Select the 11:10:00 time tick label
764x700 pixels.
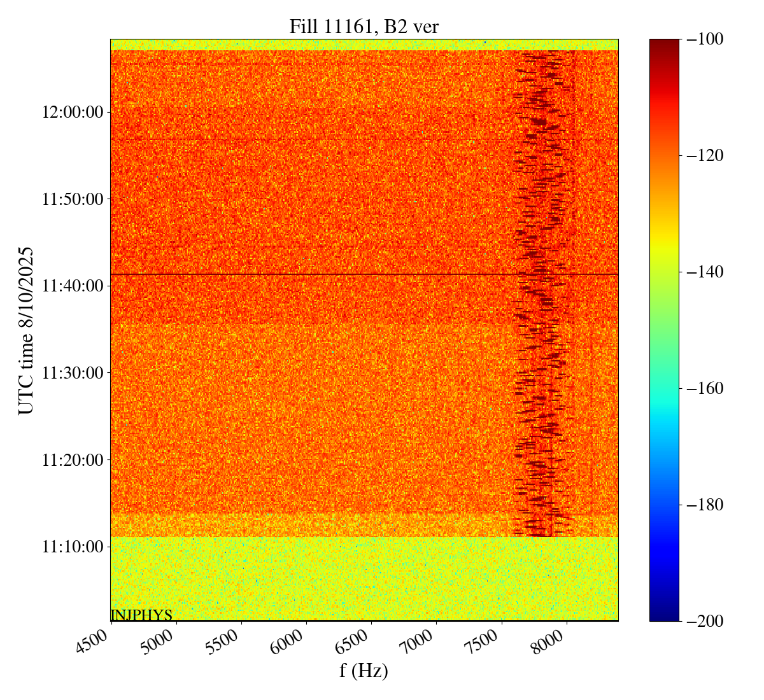pyautogui.click(x=72, y=547)
